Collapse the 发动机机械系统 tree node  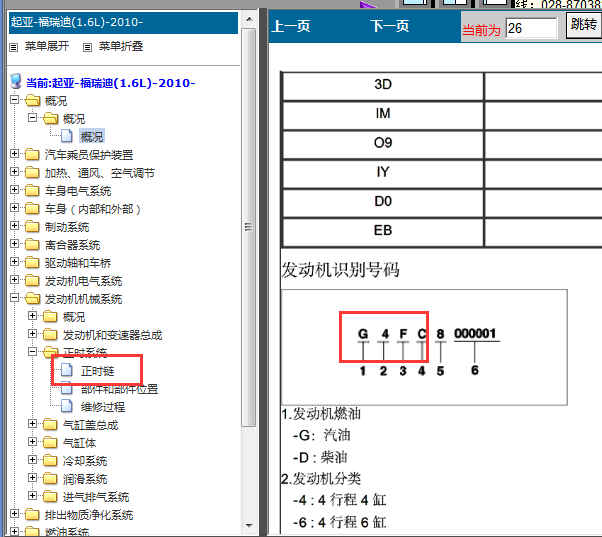coord(14,299)
